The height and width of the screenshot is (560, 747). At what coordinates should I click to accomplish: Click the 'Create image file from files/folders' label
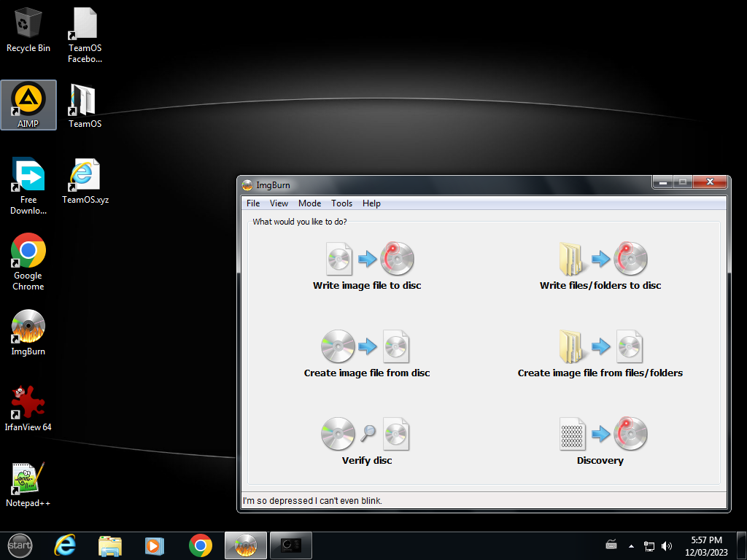tap(600, 373)
